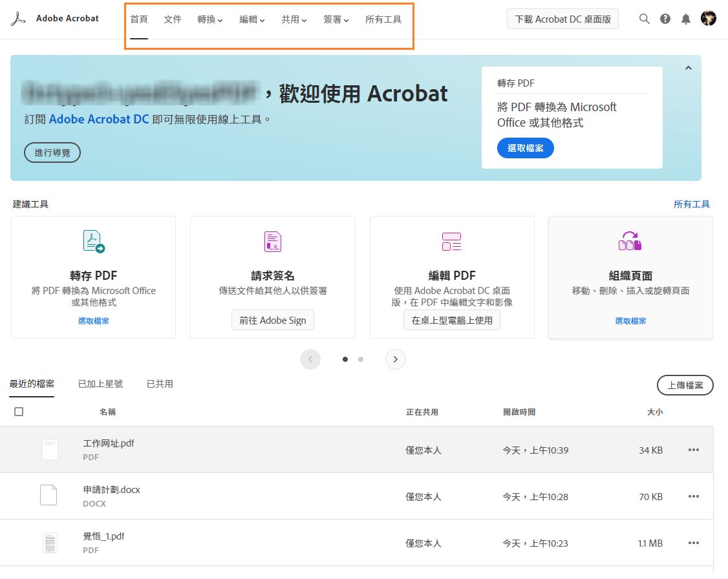The width and height of the screenshot is (728, 579).
Task: Tick the select-all files checkbox
Action: point(19,412)
